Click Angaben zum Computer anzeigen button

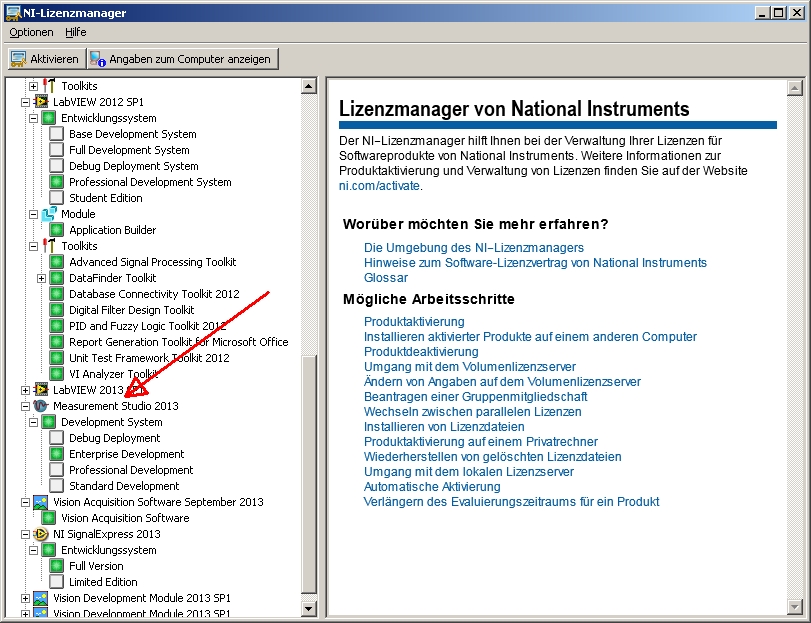[x=183, y=59]
